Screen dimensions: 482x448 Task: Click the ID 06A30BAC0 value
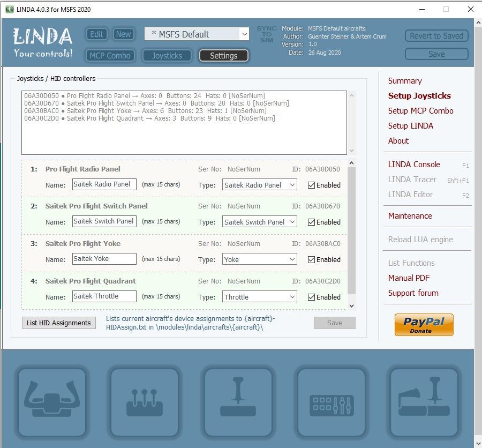(x=322, y=244)
